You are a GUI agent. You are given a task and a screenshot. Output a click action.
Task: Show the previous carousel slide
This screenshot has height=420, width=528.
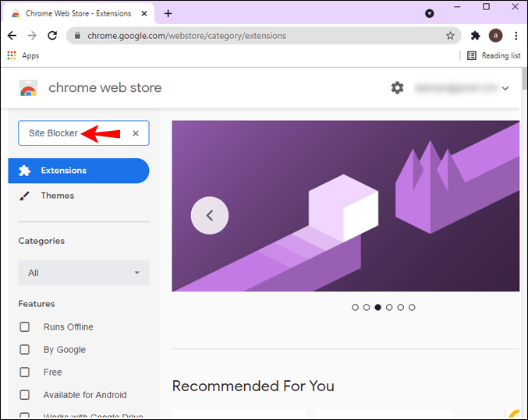(x=210, y=215)
